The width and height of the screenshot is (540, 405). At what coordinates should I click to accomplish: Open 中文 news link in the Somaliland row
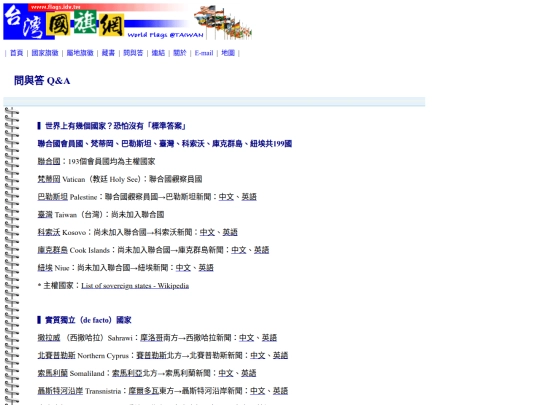click(x=226, y=373)
